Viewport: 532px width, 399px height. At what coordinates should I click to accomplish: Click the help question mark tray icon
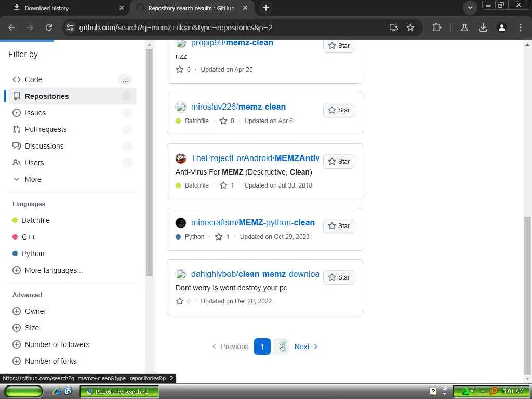tap(433, 392)
